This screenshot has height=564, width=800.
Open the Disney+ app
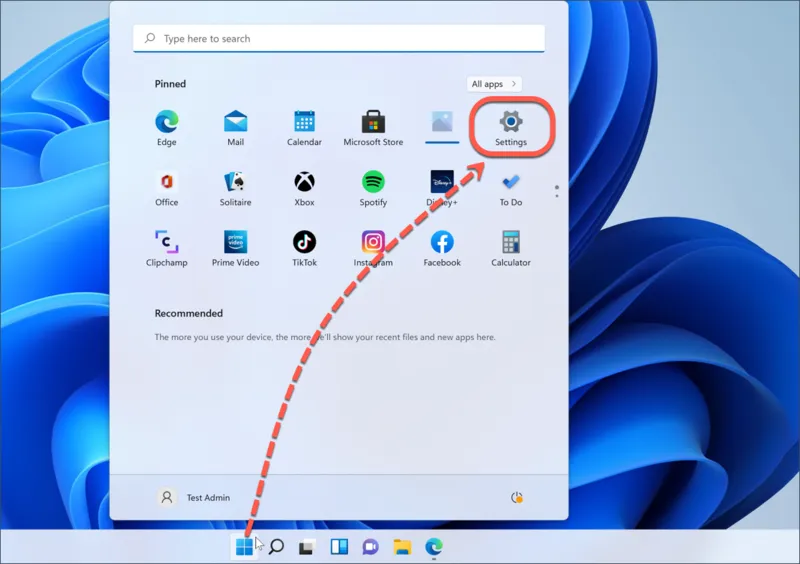click(442, 188)
